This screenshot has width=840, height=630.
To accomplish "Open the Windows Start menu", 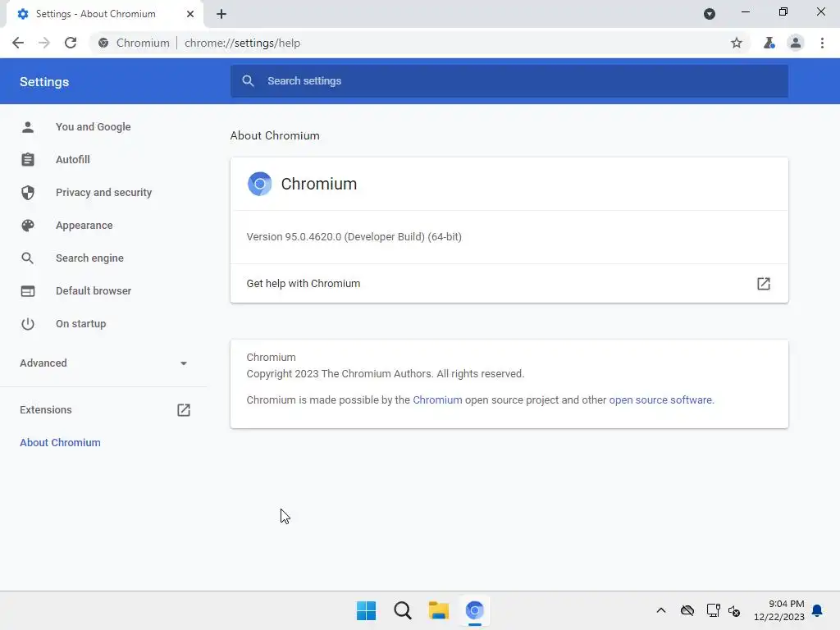I will pyautogui.click(x=367, y=610).
